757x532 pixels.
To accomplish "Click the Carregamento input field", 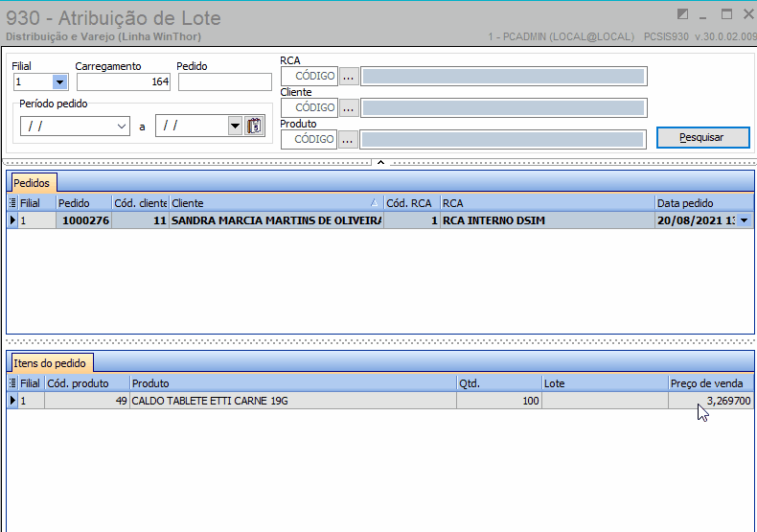I will coord(124,82).
